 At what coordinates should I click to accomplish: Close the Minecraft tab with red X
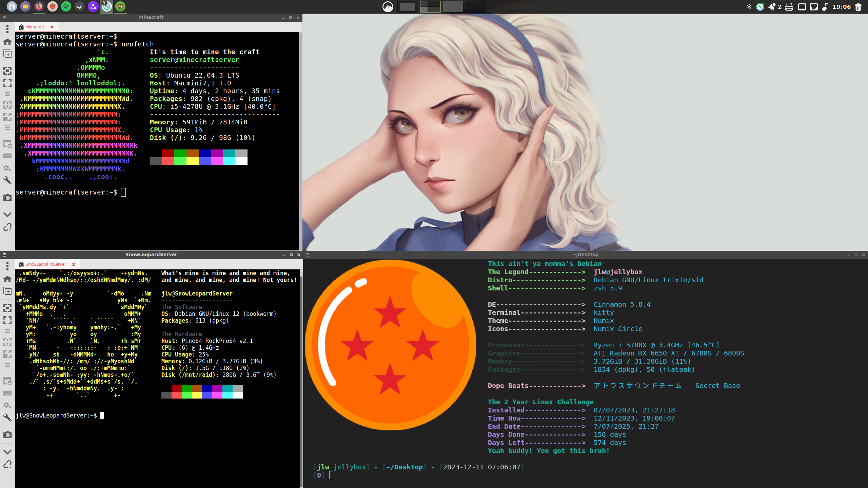tap(52, 27)
